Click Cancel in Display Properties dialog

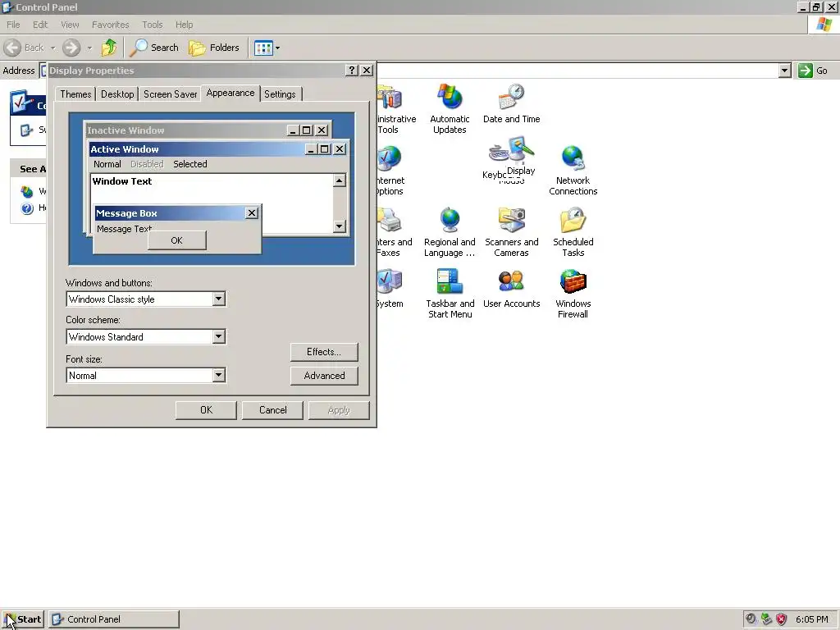pos(272,410)
